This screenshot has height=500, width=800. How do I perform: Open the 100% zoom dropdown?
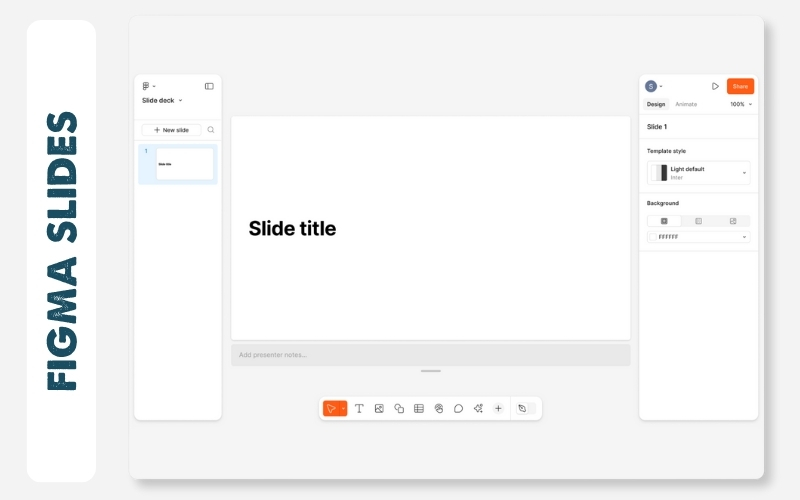click(741, 104)
